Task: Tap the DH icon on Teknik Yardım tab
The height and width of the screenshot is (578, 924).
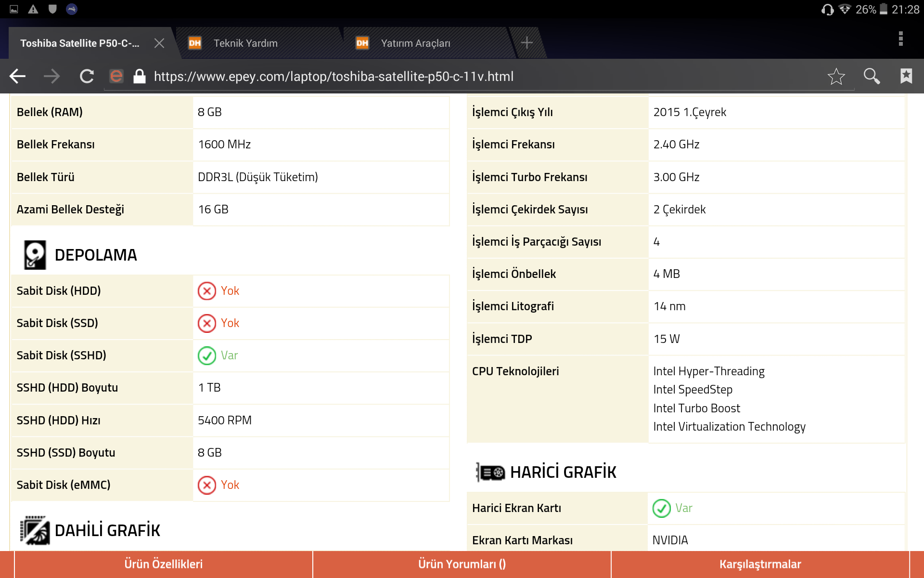Action: point(195,43)
